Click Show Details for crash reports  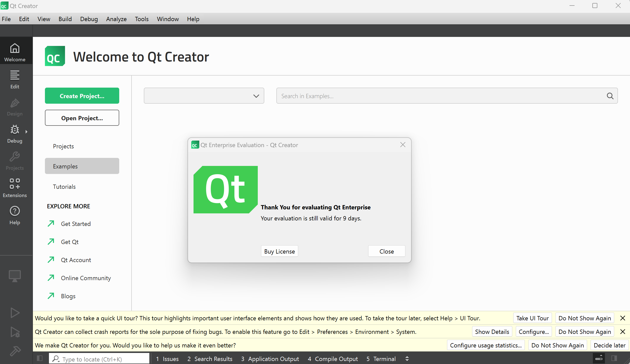[x=492, y=332]
